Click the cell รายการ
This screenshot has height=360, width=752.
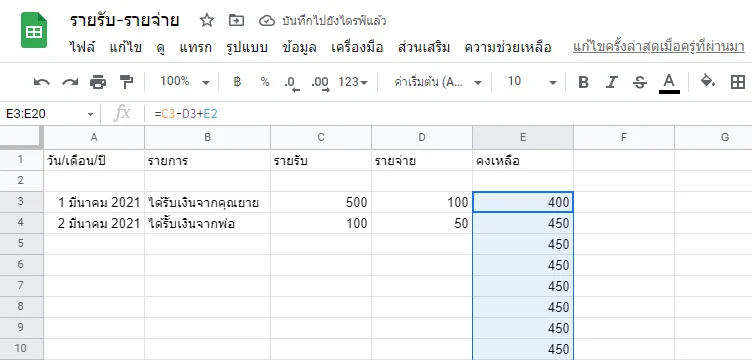point(207,160)
